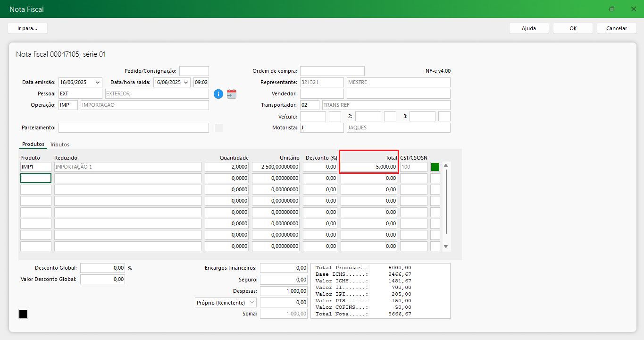Expand the Data emissão date dropdown
Image resolution: width=644 pixels, height=340 pixels.
tap(98, 82)
